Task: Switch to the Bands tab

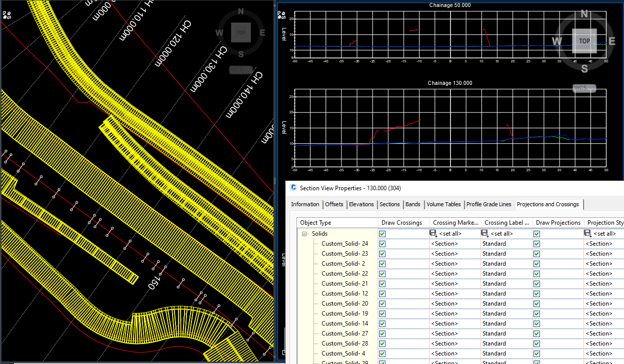Action: (x=413, y=204)
